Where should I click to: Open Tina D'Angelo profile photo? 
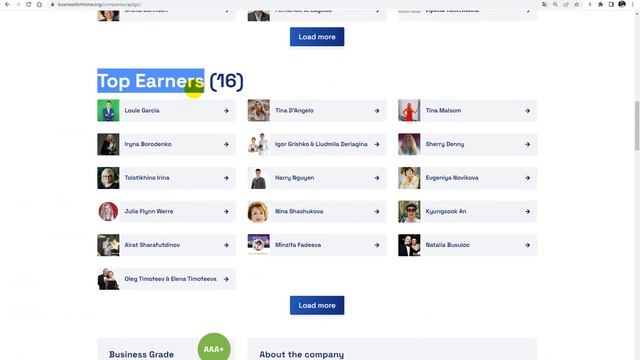point(258,110)
